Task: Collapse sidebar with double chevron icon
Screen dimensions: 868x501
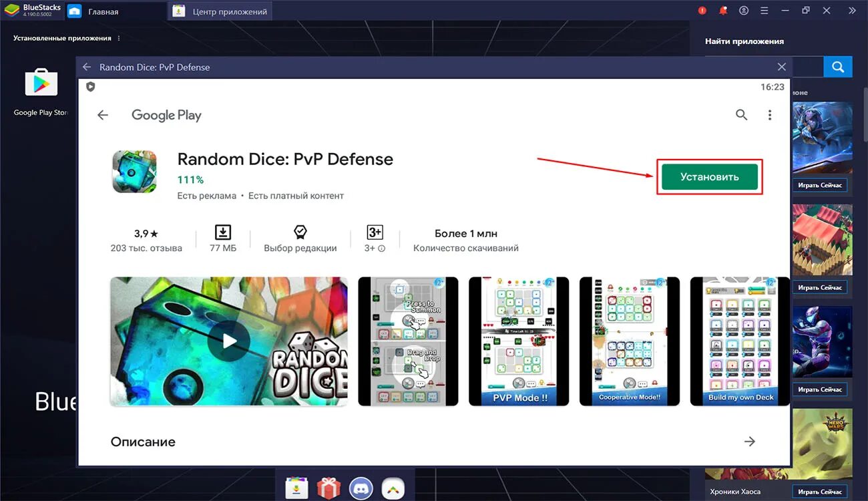Action: [852, 11]
